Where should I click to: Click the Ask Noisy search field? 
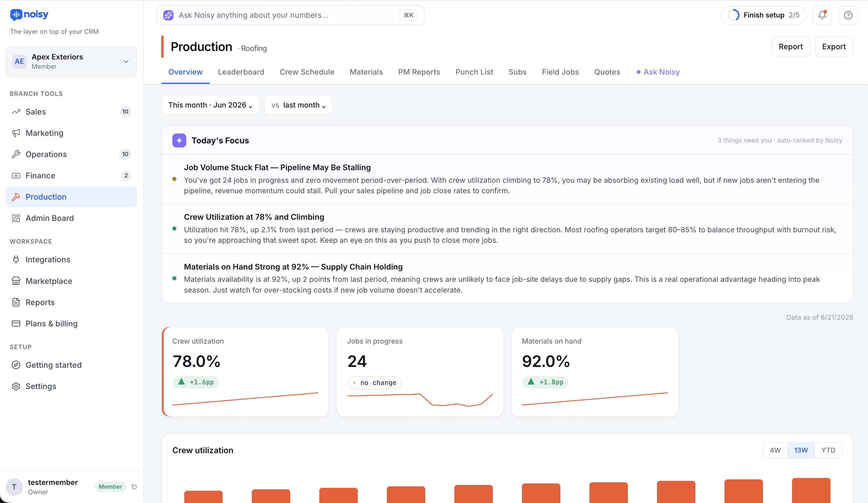tap(290, 15)
